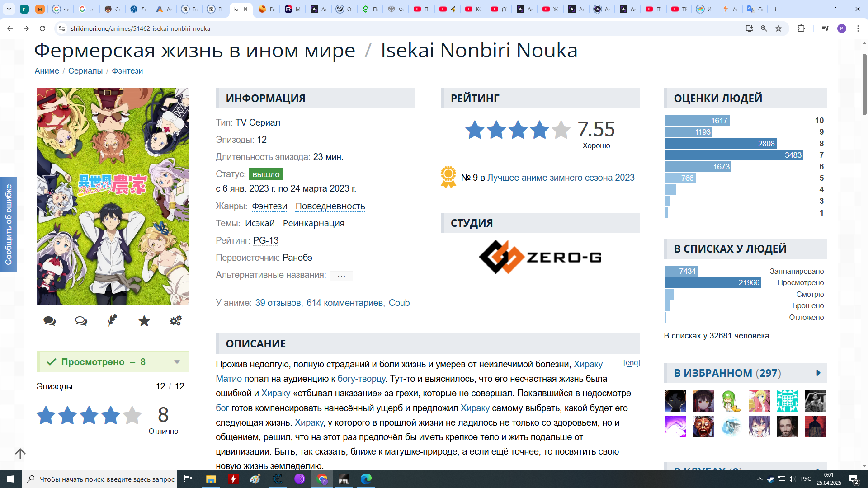Expand the Просмотрено status dropdown arrow
This screenshot has width=868, height=488.
point(177,362)
